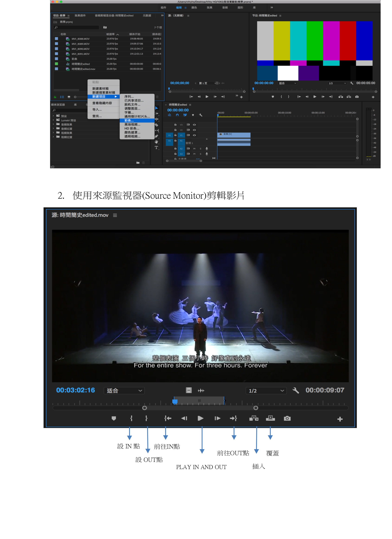This screenshot has width=392, height=539.
Task: Open source monitor wrench settings
Action: coord(296,390)
